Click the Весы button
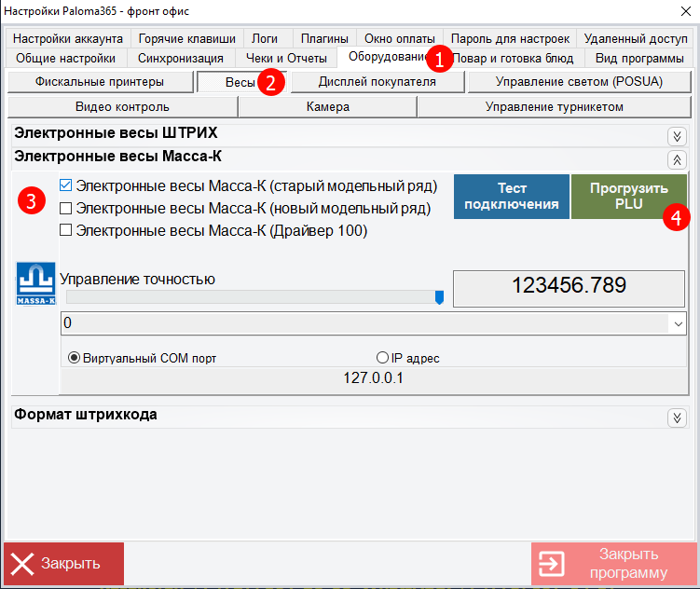 tap(240, 82)
